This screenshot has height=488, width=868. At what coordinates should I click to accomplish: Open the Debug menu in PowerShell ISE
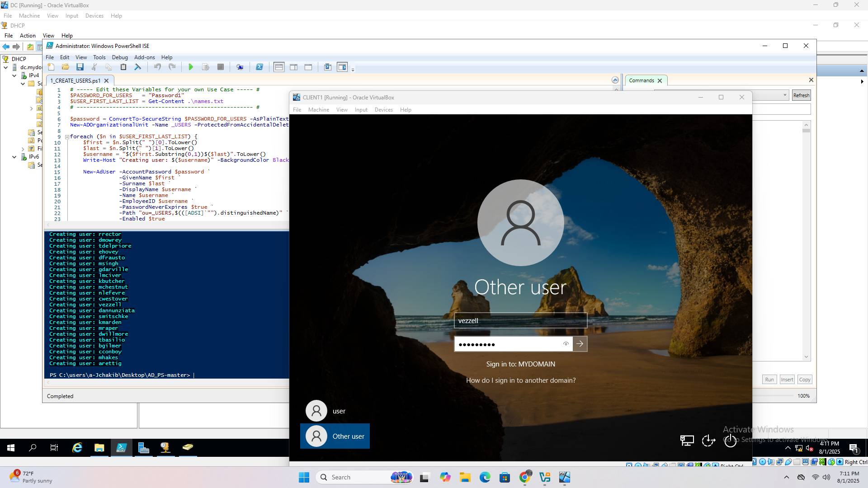pos(120,57)
